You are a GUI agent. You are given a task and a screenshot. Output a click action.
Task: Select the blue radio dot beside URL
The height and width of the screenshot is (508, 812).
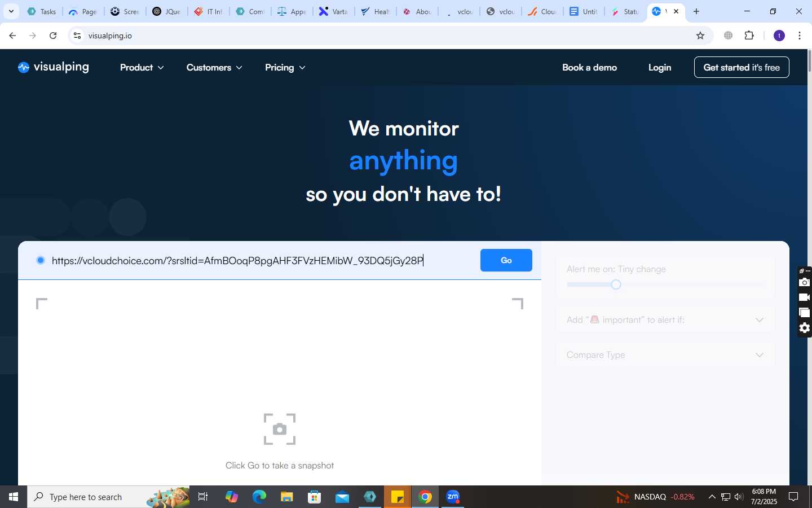coord(41,260)
